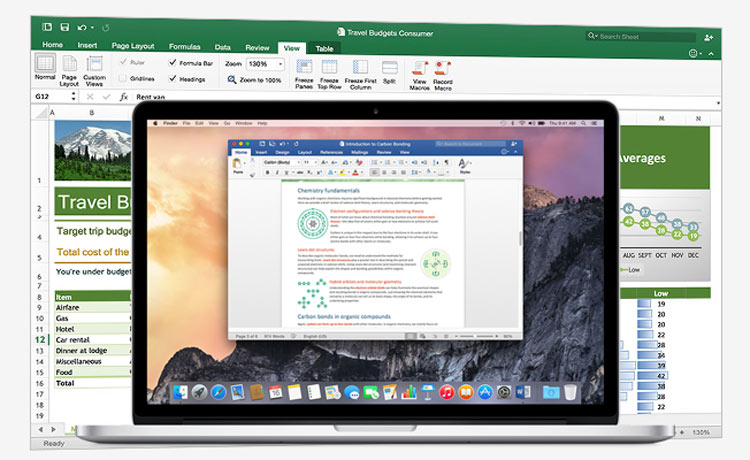Select row header 12 in Excel

pyautogui.click(x=40, y=340)
